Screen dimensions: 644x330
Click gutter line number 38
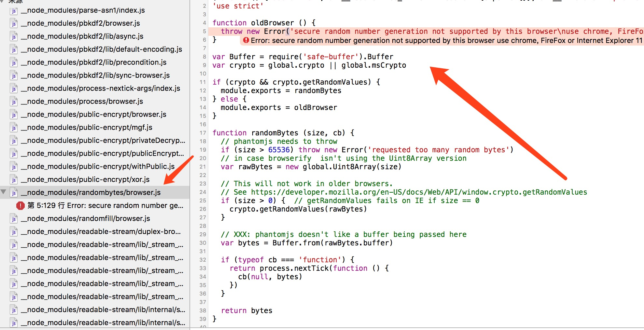point(203,311)
